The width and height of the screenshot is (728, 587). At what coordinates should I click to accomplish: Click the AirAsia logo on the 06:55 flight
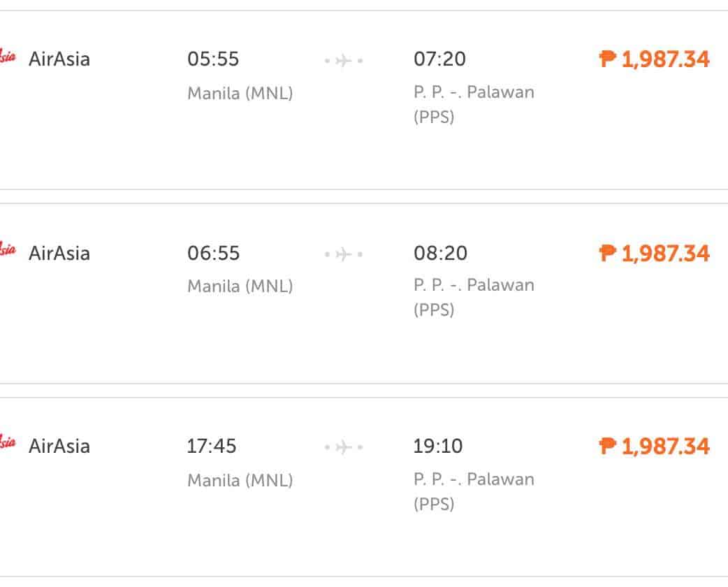coord(7,250)
